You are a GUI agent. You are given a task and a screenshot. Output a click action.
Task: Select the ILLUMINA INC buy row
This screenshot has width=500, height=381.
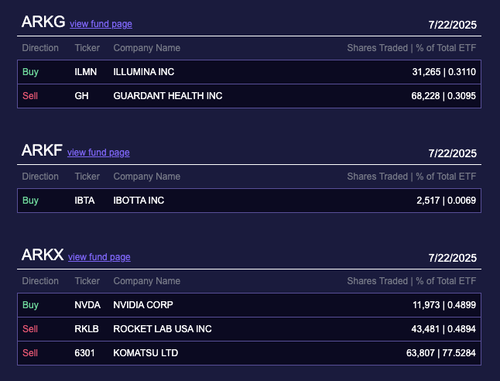tap(249, 72)
